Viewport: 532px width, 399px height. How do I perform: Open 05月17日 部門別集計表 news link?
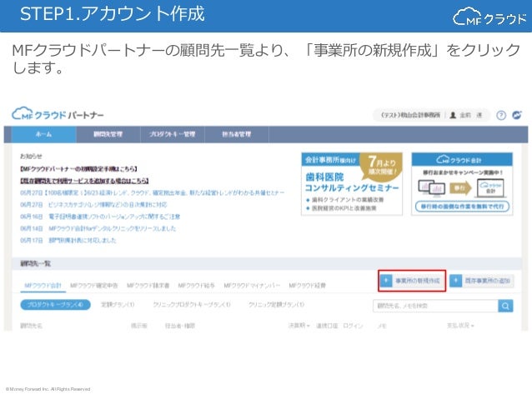[68, 241]
